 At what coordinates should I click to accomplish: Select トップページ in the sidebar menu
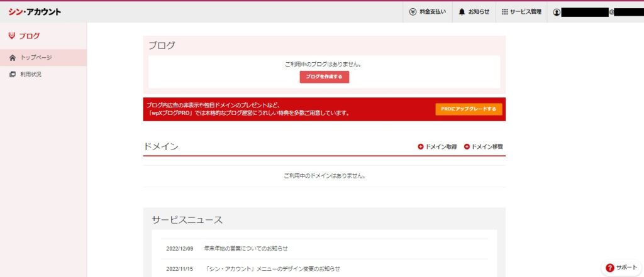tap(36, 58)
